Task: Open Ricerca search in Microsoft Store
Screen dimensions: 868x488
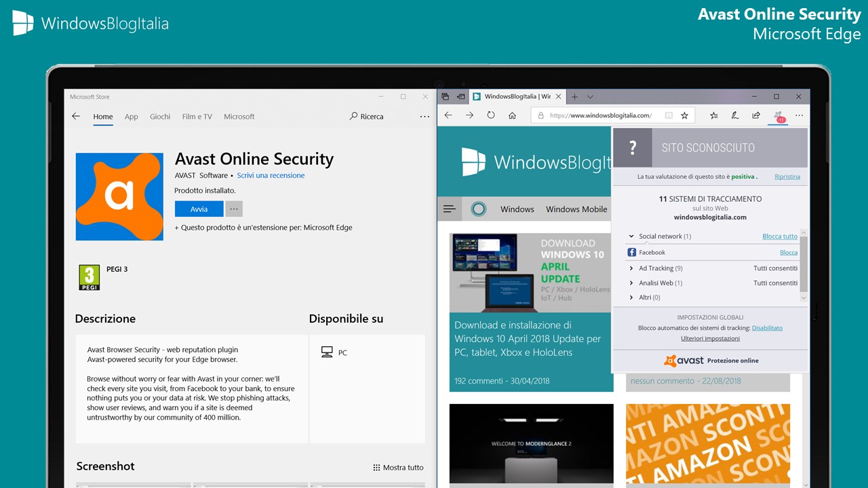Action: pos(367,117)
